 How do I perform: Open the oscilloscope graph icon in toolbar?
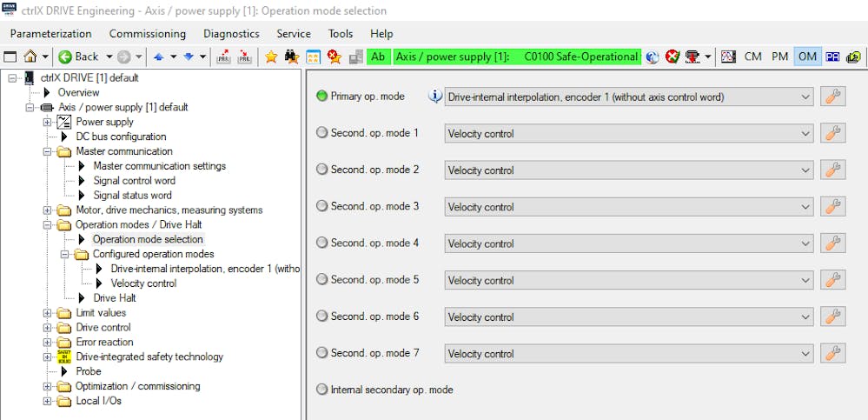pyautogui.click(x=727, y=57)
